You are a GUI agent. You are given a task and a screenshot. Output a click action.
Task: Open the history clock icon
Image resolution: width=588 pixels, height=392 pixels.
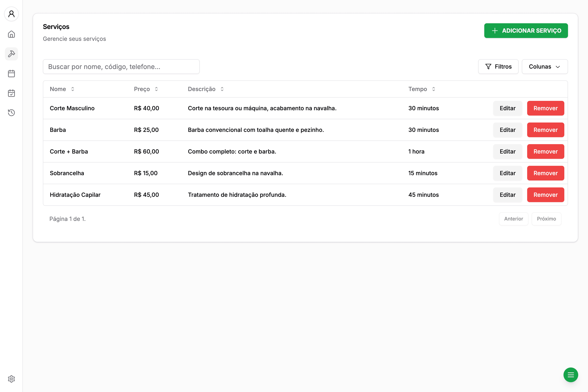(11, 113)
